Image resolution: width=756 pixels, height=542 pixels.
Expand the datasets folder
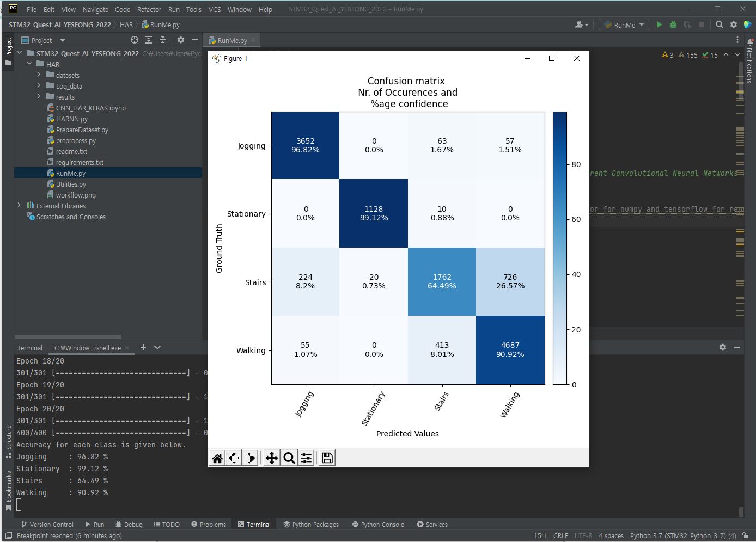click(39, 75)
